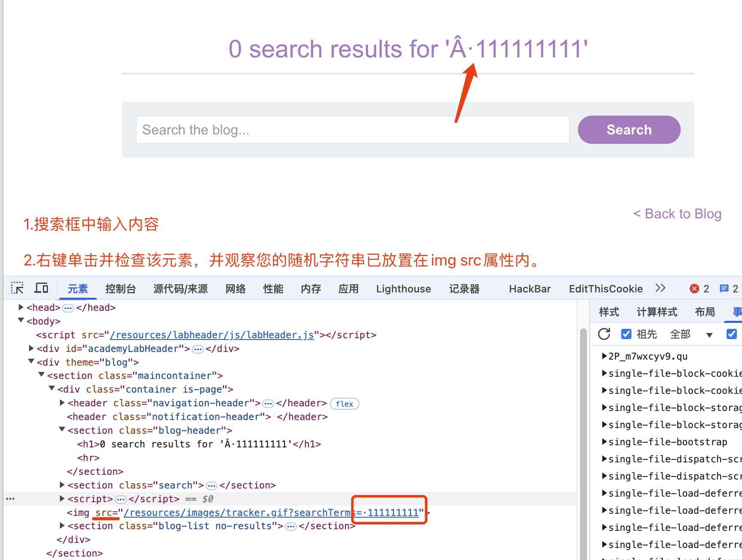Click the Search the blog input field
Screen dimensions: 742x560
pos(352,130)
